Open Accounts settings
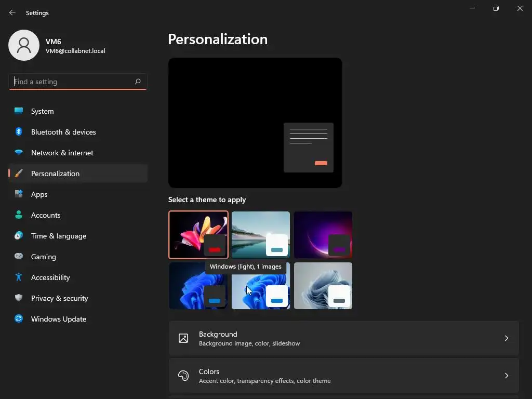The image size is (532, 399). [x=78, y=215]
